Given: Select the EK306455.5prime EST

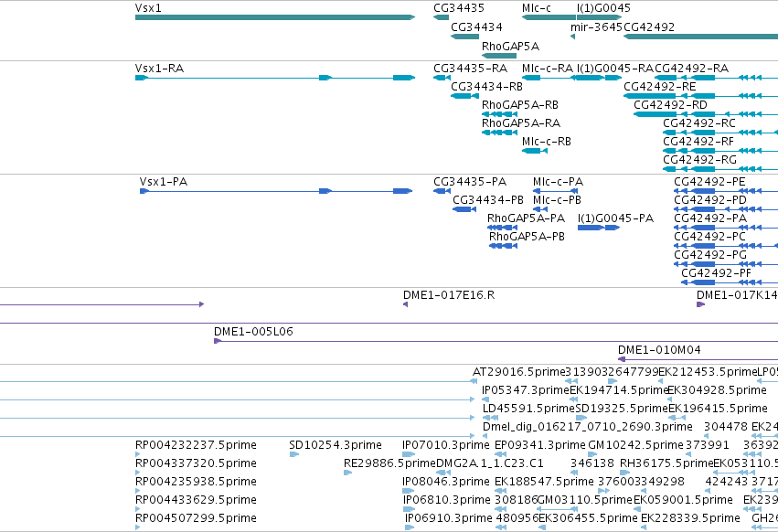Looking at the screenshot, I should [x=541, y=527].
